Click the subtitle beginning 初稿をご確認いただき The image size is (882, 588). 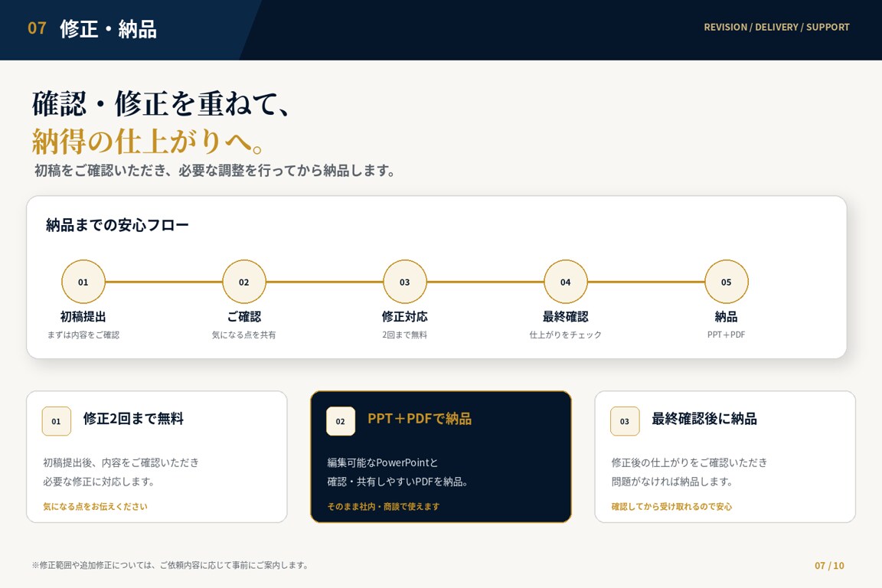point(216,171)
